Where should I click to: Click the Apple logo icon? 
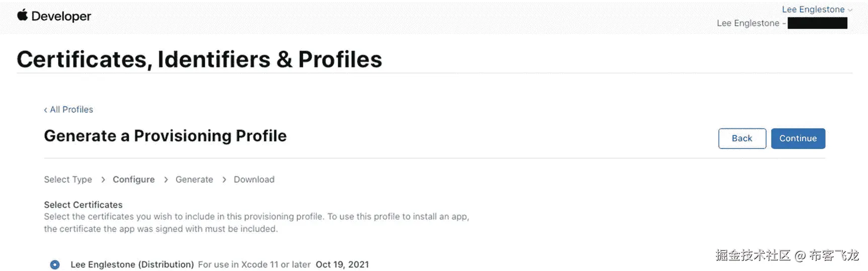coord(22,15)
